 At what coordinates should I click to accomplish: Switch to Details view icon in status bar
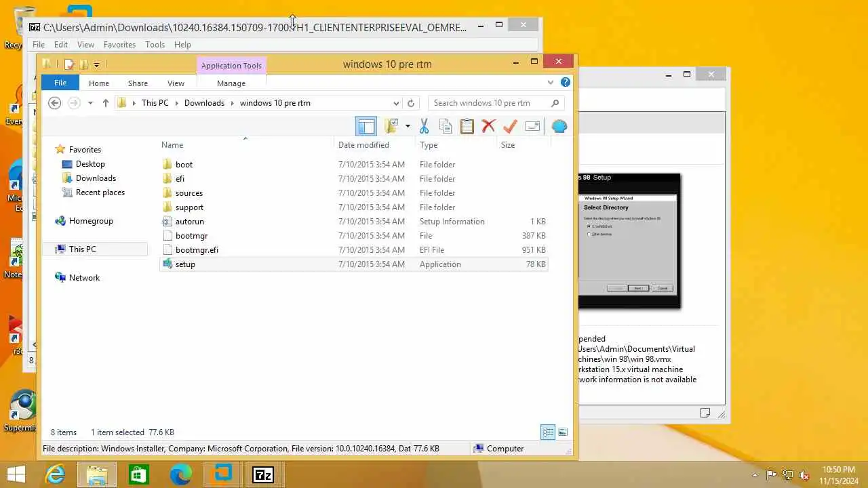[x=548, y=432]
